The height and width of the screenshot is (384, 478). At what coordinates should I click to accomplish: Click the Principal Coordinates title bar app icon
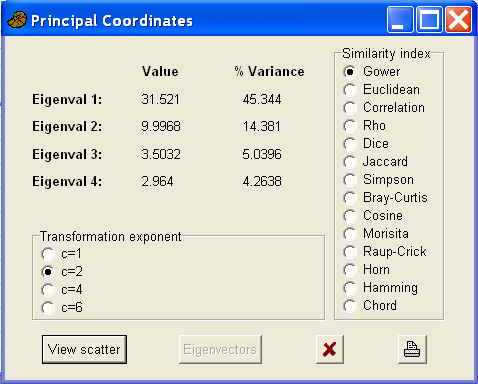tap(17, 20)
